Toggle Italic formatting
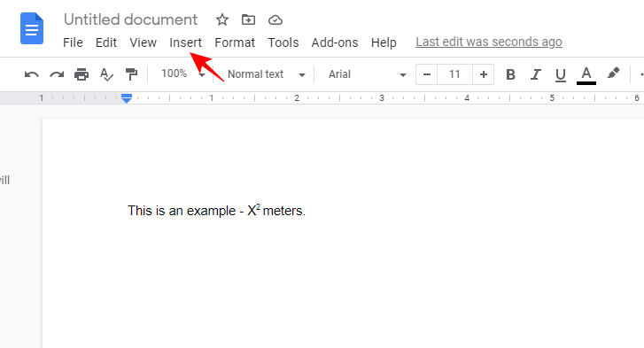The height and width of the screenshot is (348, 644). point(535,74)
